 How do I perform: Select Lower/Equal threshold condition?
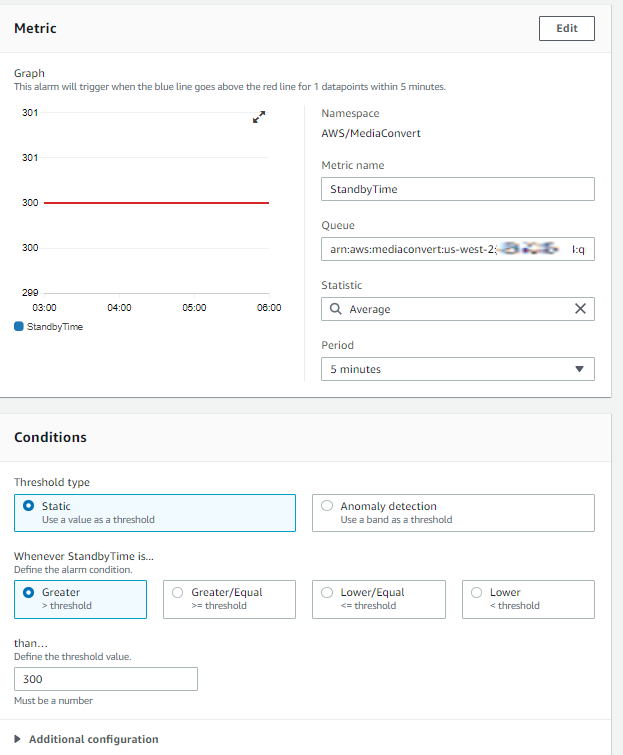(327, 592)
